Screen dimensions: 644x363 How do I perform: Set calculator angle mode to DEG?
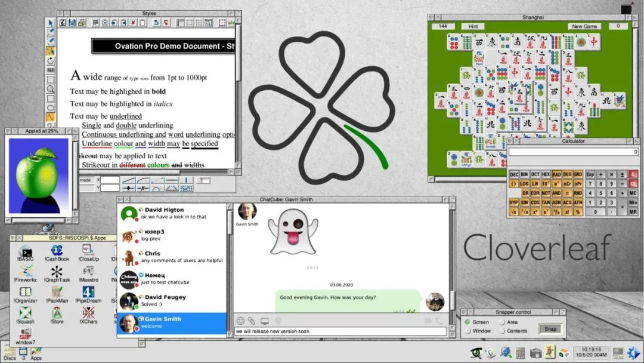[x=568, y=174]
